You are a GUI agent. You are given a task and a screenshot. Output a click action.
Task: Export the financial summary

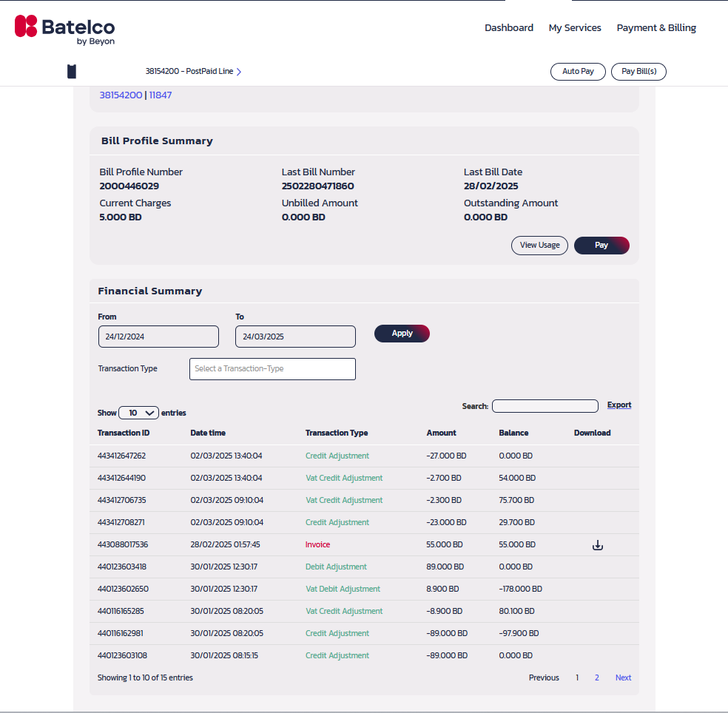point(619,405)
